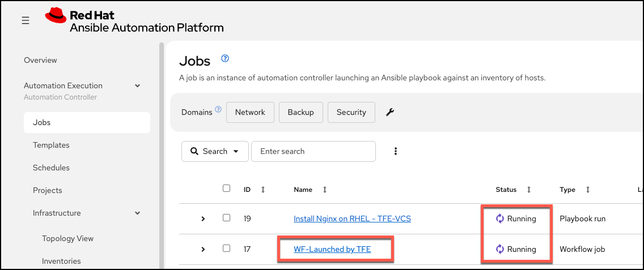Sort jobs by Type column
The image size is (644, 270).
point(588,190)
